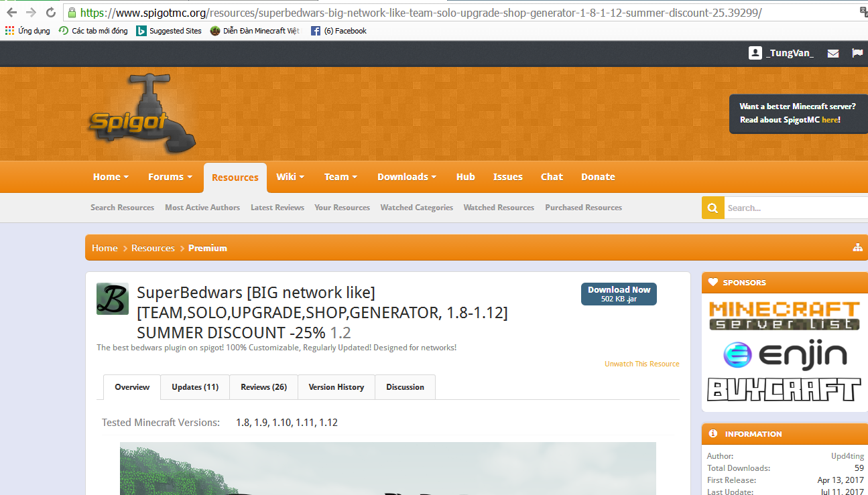The height and width of the screenshot is (495, 868).
Task: Click the SuperBedwars resource B icon
Action: (x=113, y=299)
